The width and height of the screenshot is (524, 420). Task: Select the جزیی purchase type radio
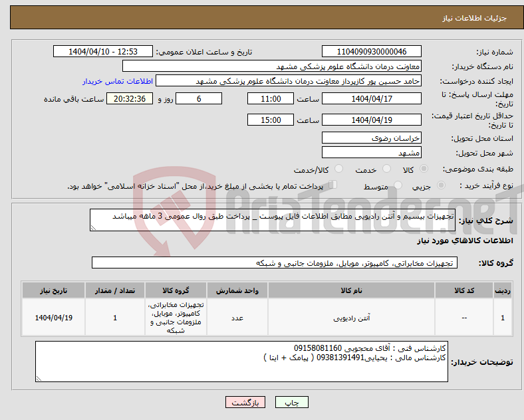(x=441, y=185)
